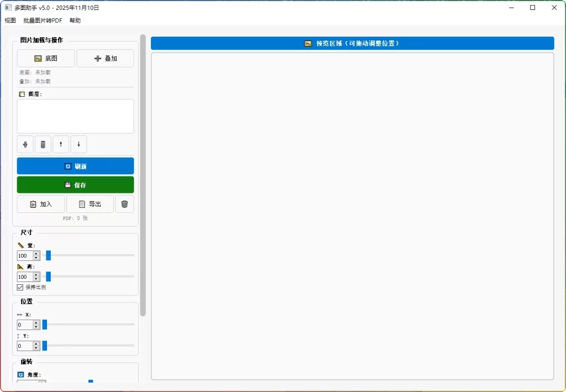
Task: Open the 视图 menu
Action: pos(10,20)
